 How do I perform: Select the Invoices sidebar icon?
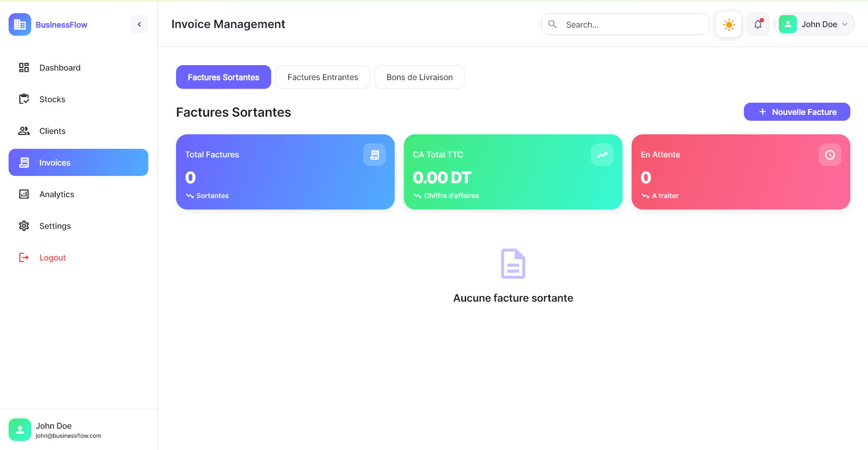tap(24, 162)
